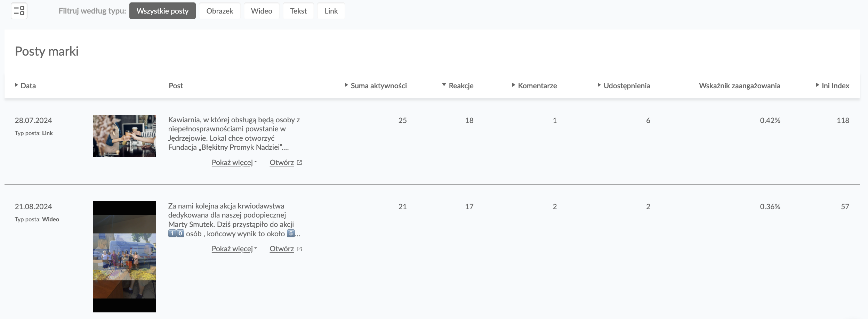Click external link icon on Kawiarnia post
This screenshot has height=319, width=868.
(x=299, y=163)
